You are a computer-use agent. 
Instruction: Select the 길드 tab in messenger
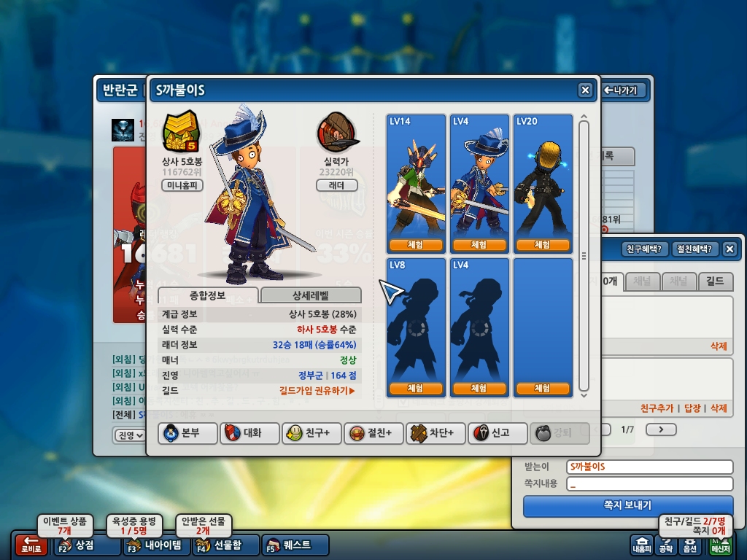[715, 281]
